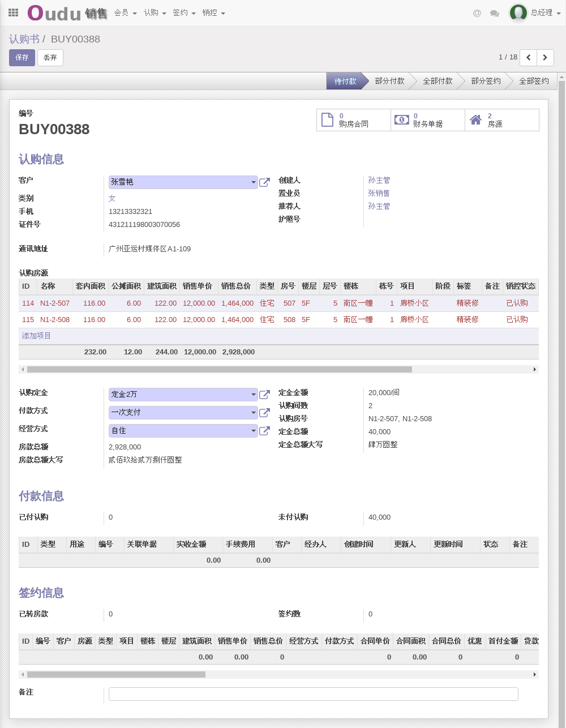The image size is (566, 728).
Task: Sort signing table by 经营方式 column
Action: point(304,641)
